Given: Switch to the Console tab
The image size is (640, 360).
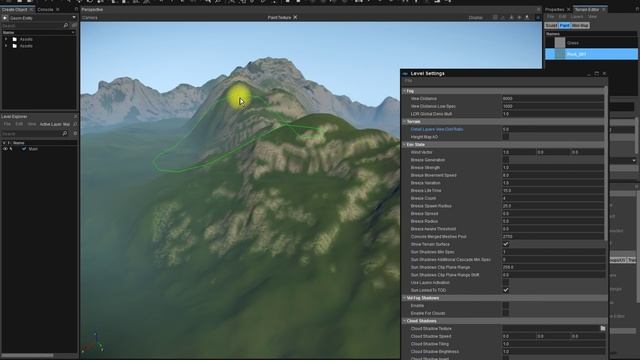Looking at the screenshot, I should pos(45,9).
